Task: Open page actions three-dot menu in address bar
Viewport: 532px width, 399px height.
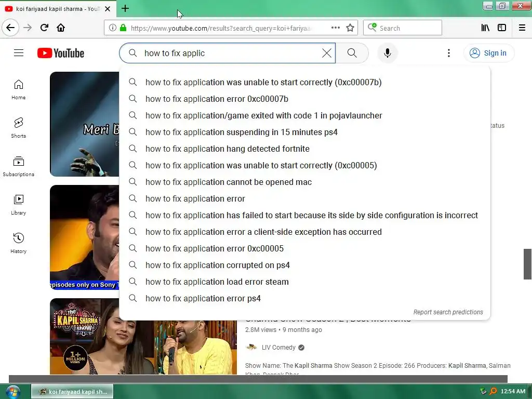Action: 335,28
